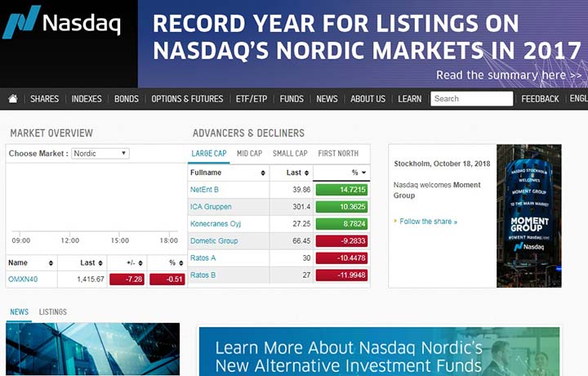Click the MARKET OVERVIEW heading
Screen dimensions: 588x376
pos(51,133)
